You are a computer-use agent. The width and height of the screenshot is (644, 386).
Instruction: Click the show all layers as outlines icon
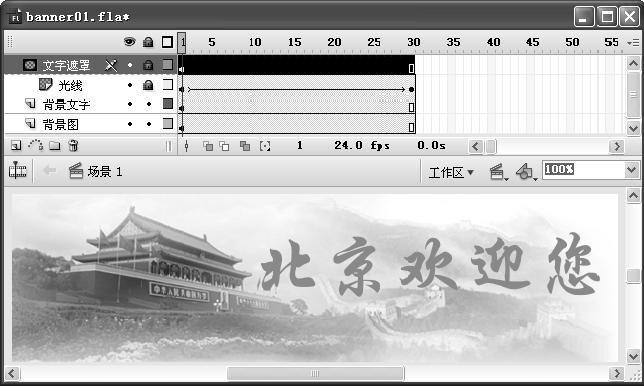pos(167,42)
